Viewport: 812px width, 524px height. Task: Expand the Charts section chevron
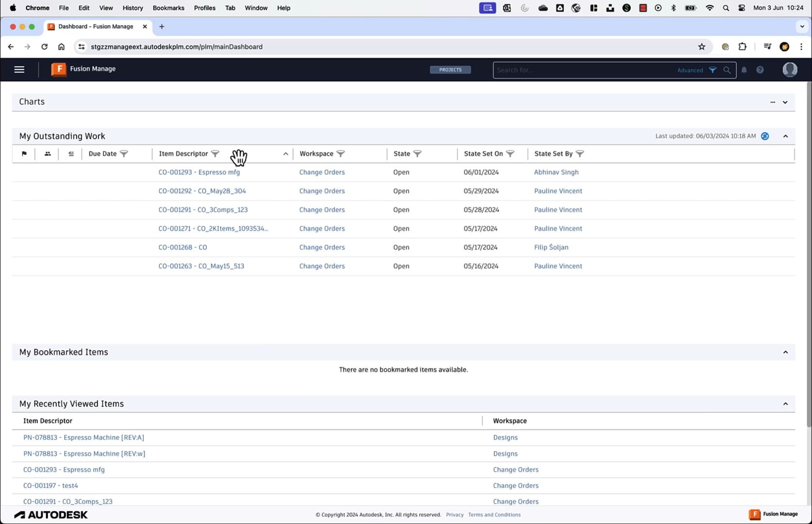(784, 102)
